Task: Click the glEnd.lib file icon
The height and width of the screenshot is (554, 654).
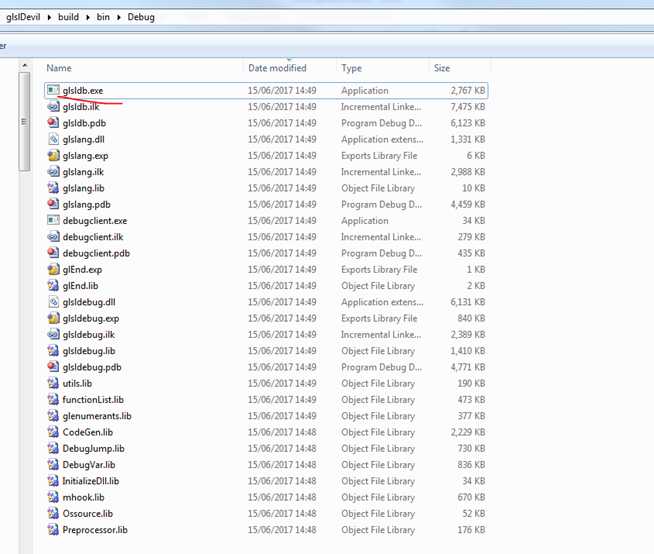Action: pos(53,285)
